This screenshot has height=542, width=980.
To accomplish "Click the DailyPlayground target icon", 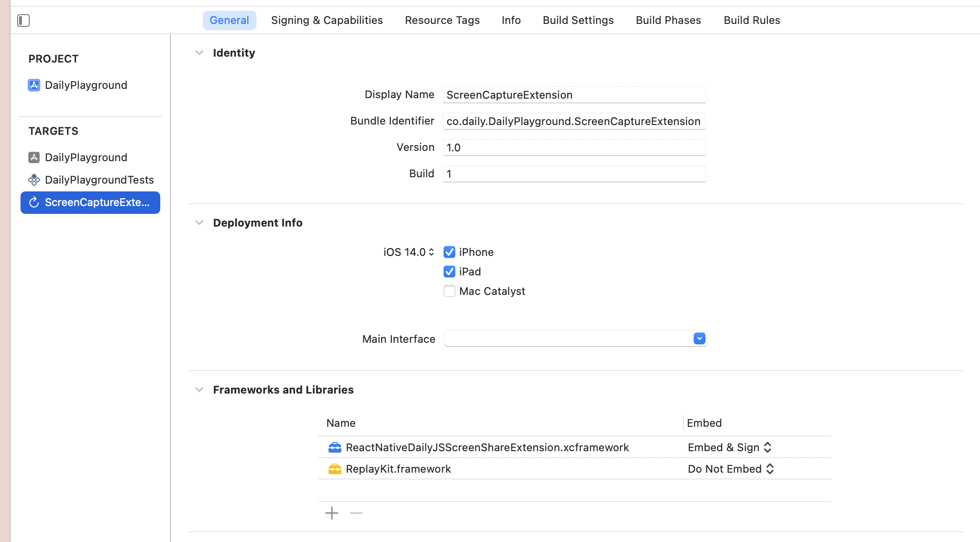I will [x=33, y=156].
